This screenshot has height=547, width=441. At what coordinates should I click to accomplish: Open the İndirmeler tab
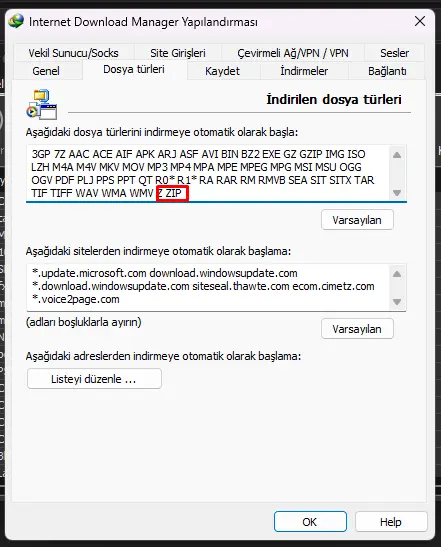click(x=304, y=71)
